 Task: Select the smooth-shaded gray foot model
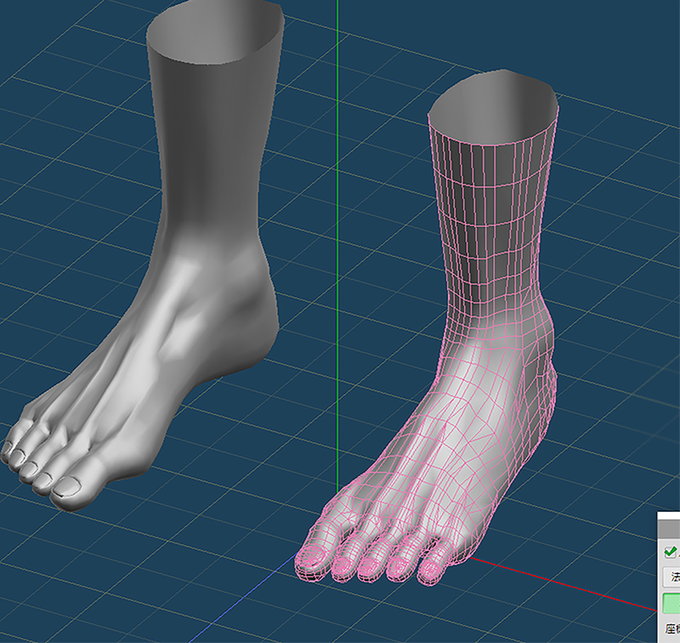pos(143,256)
